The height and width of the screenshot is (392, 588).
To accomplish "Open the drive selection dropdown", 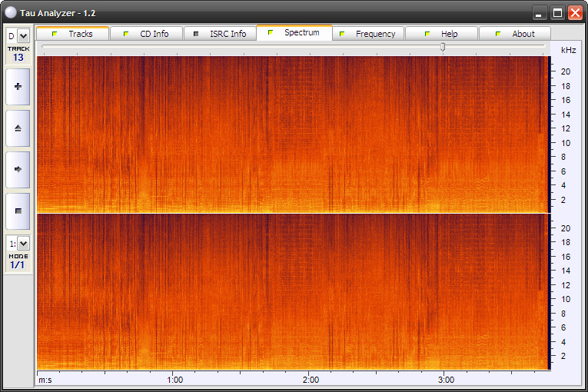I will 23,35.
